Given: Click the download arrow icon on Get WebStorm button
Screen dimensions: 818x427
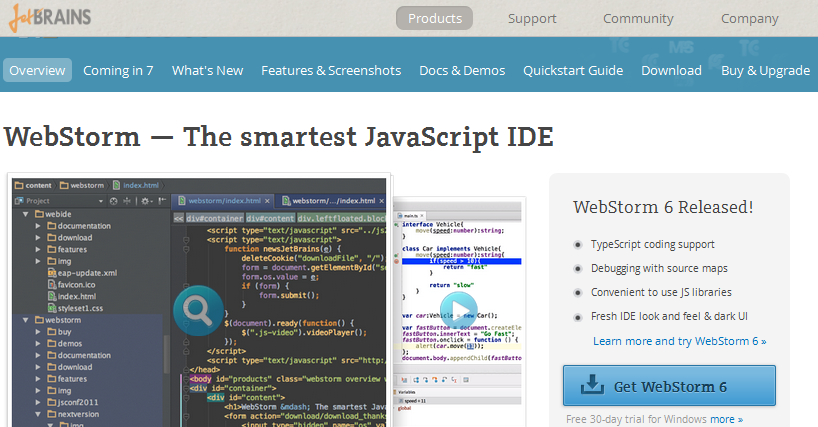Looking at the screenshot, I should (592, 385).
